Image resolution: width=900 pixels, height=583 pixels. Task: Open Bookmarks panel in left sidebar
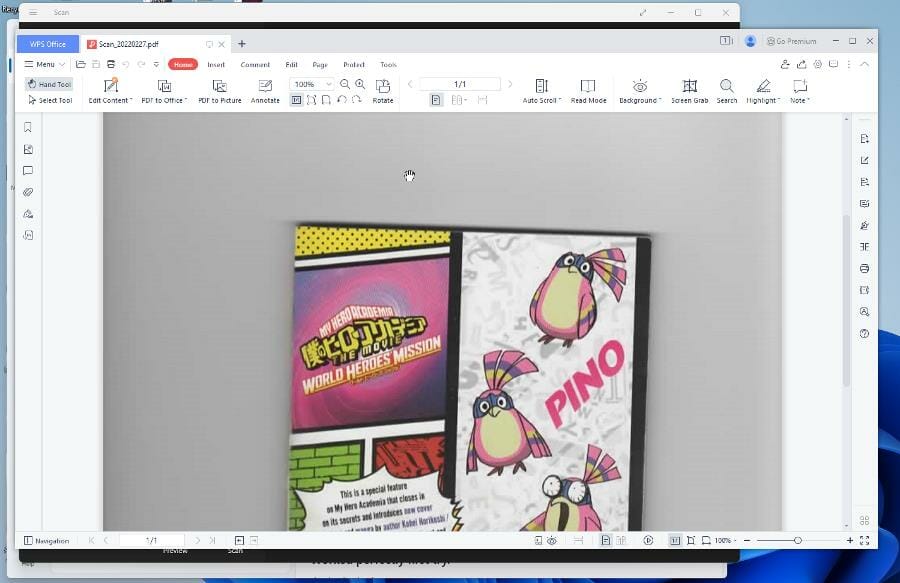pyautogui.click(x=28, y=127)
